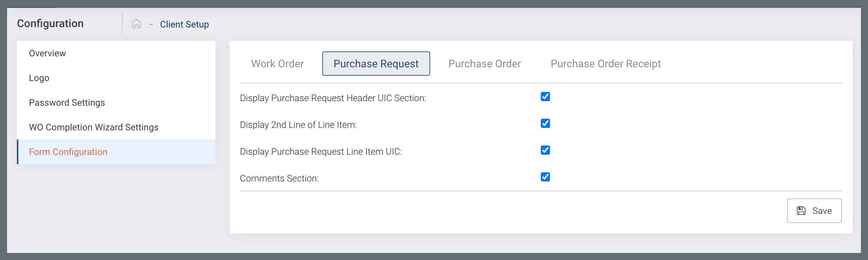Open the Client Setup breadcrumb link
Viewport: 868px width, 260px height.
tap(184, 24)
